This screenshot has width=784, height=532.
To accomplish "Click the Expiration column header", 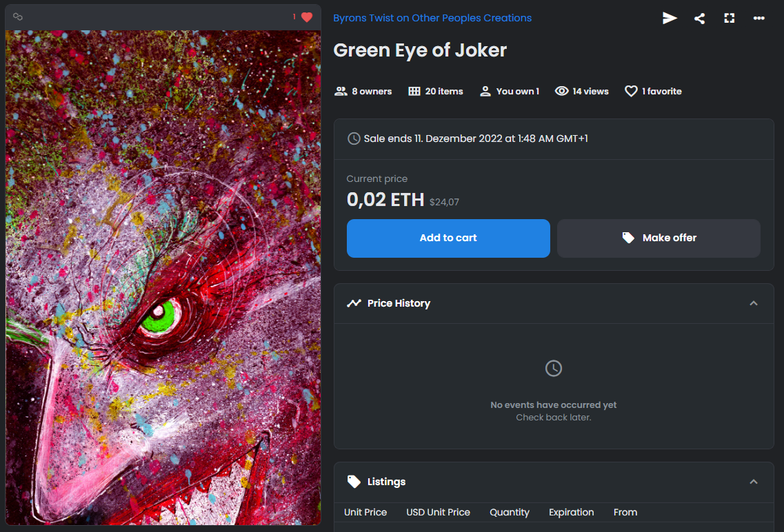I will click(x=571, y=512).
